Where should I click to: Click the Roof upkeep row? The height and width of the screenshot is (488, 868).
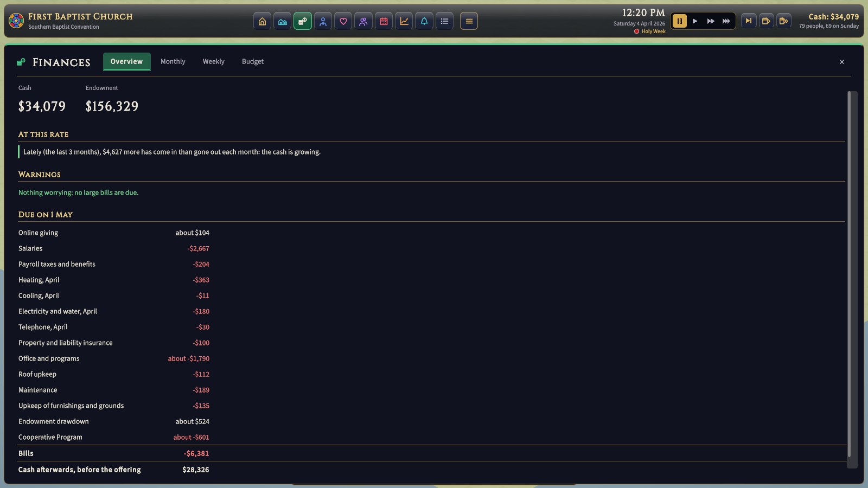pyautogui.click(x=114, y=374)
